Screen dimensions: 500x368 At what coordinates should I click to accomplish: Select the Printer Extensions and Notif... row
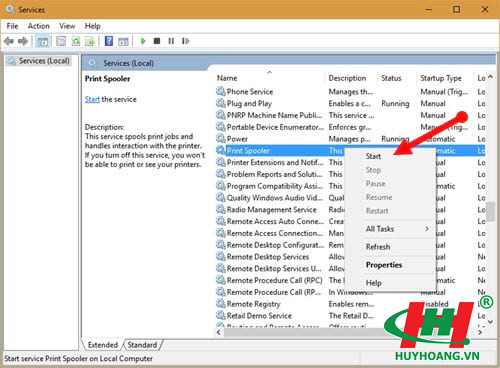coord(350,162)
